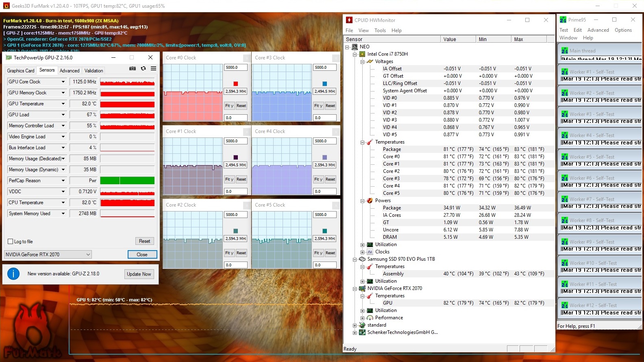Click the Max column header in HWMonitor

click(x=529, y=39)
